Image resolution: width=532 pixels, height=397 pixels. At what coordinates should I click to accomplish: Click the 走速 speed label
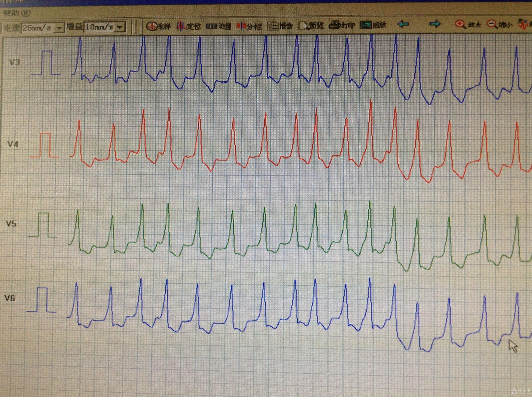click(x=11, y=28)
